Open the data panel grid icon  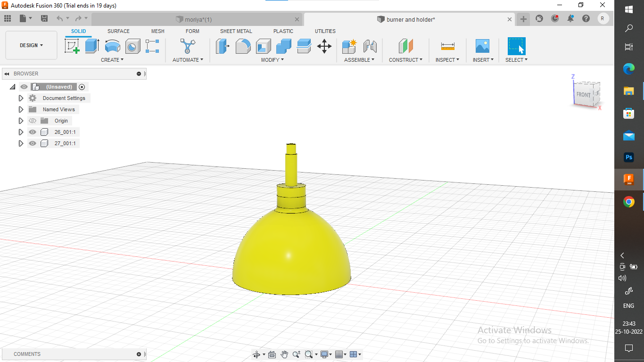coord(8,18)
